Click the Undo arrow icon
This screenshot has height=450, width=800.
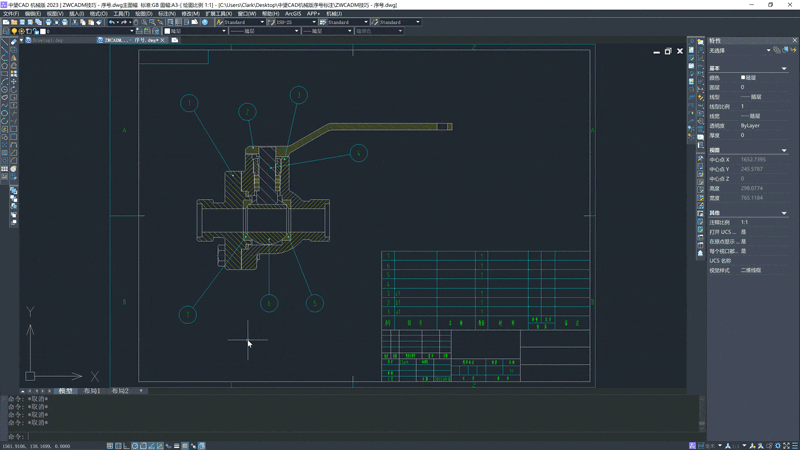(x=112, y=22)
